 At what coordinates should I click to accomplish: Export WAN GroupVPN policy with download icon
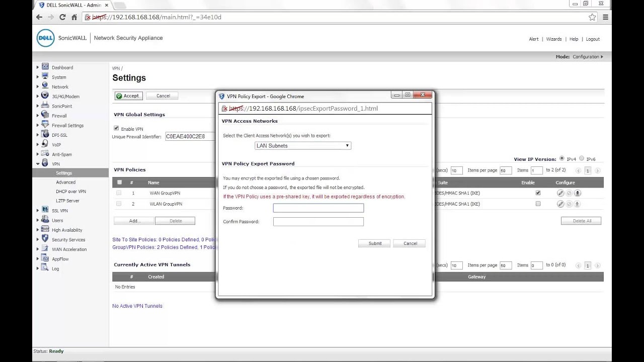[578, 193]
